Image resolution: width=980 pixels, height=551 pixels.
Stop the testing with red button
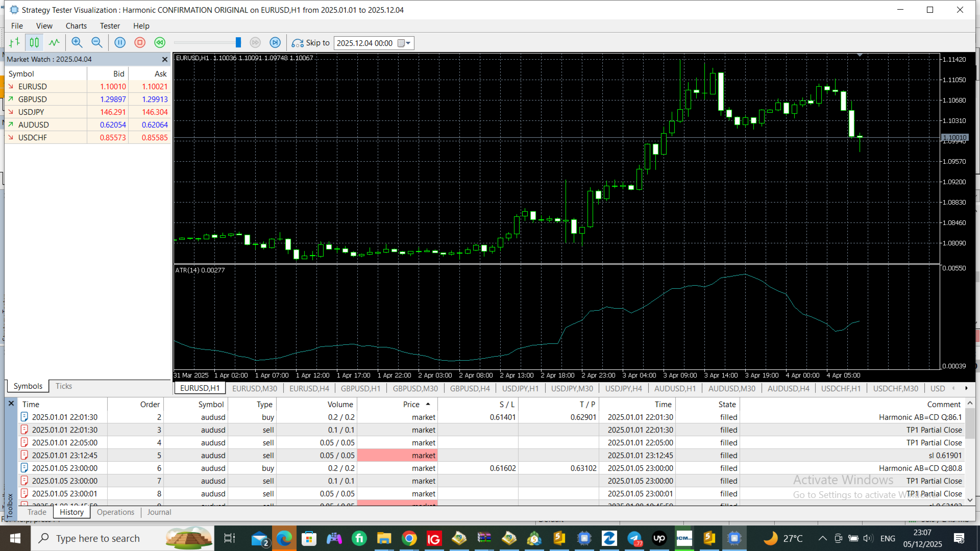140,43
